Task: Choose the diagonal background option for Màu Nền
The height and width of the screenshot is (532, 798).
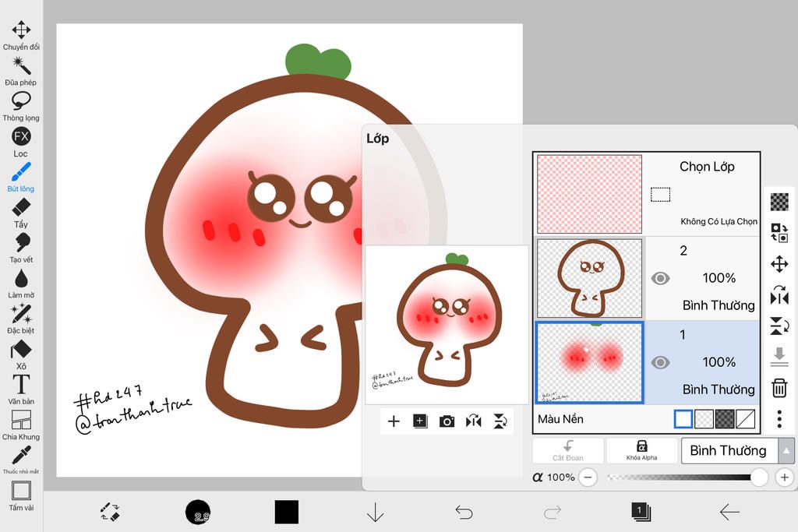Action: click(745, 419)
